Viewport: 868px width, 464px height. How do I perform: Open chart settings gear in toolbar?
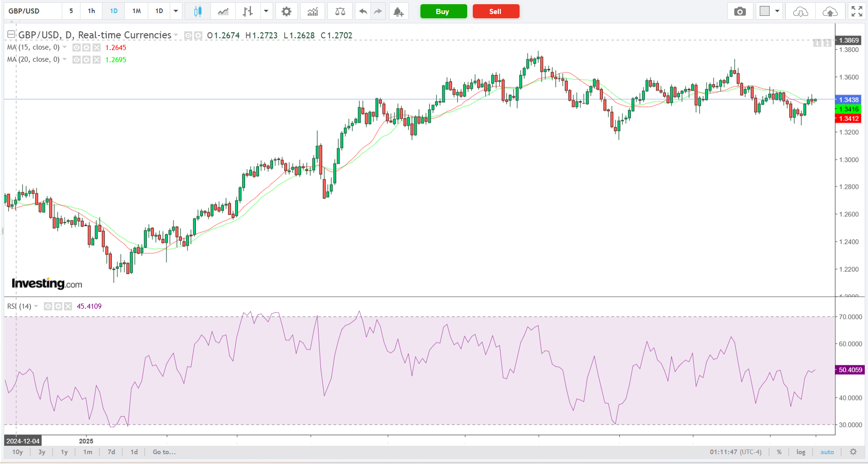[x=286, y=11]
